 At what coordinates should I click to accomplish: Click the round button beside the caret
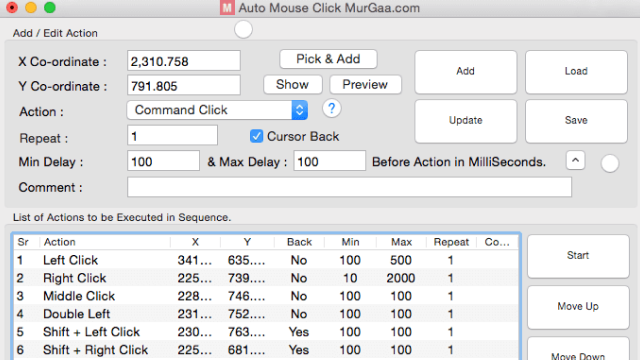click(610, 163)
